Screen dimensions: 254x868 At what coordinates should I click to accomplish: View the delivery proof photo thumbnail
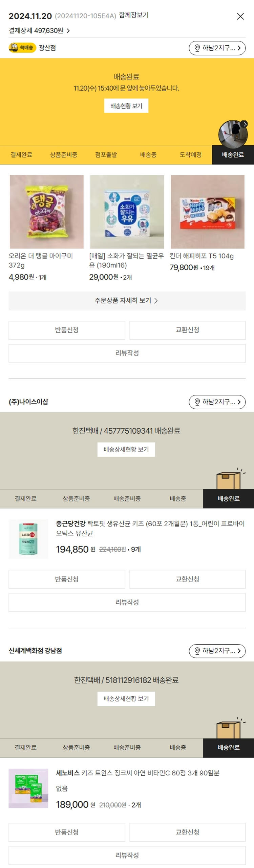click(x=233, y=134)
